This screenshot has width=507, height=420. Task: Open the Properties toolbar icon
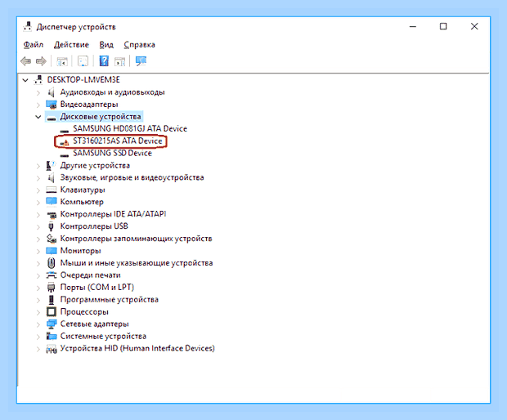[83, 61]
